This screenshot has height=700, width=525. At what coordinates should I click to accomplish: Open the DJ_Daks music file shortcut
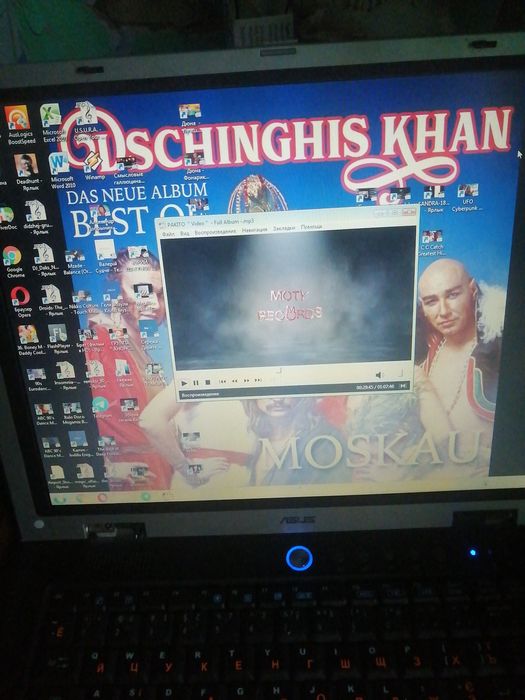(45, 260)
